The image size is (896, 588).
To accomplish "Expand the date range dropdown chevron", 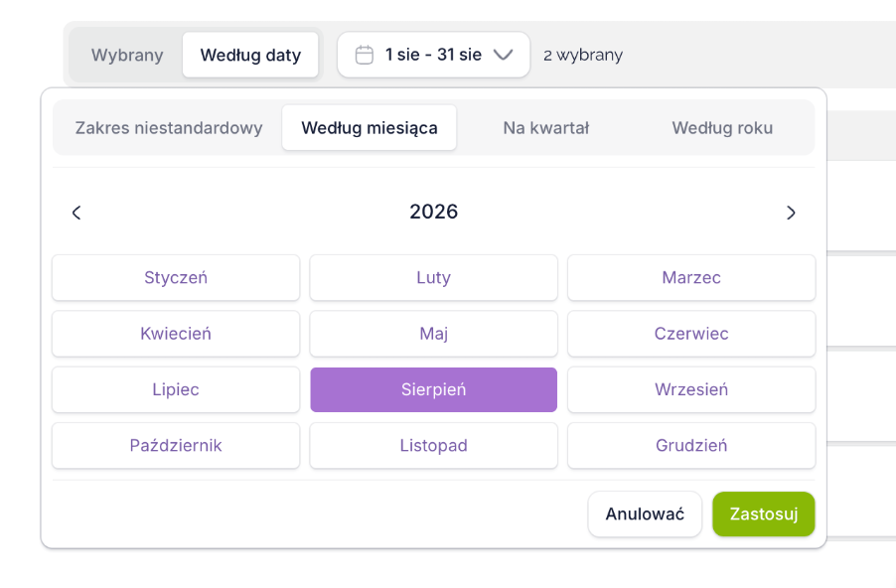I will (503, 55).
